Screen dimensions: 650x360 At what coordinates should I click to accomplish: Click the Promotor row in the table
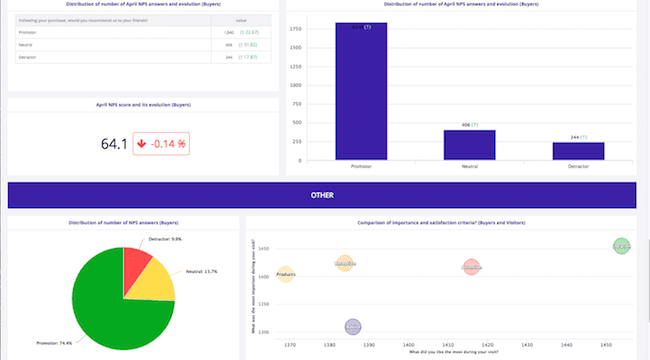(143, 32)
